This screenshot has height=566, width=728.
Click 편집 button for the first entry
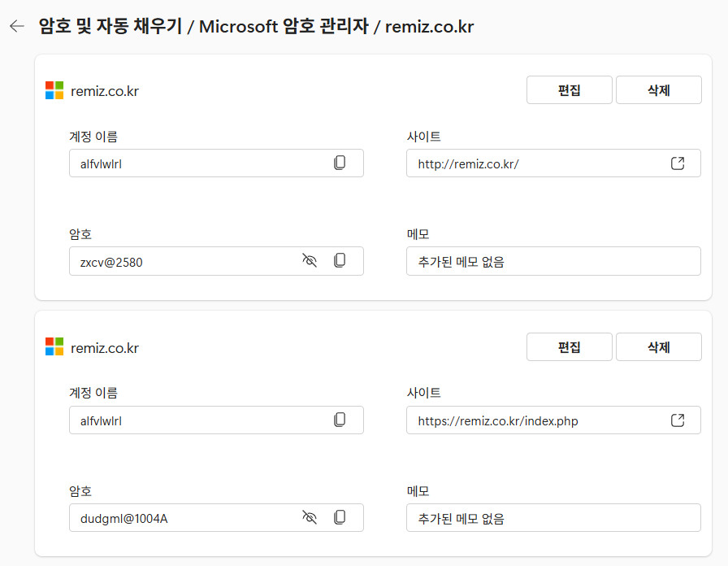pyautogui.click(x=569, y=90)
